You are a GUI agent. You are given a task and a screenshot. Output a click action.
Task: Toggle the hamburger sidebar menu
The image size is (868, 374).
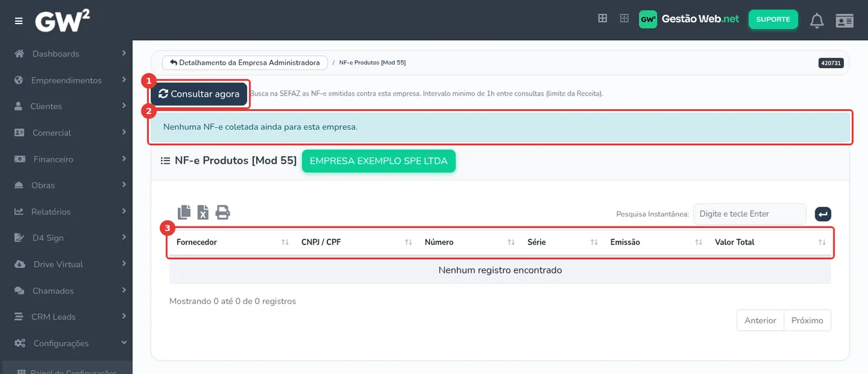pos(19,21)
